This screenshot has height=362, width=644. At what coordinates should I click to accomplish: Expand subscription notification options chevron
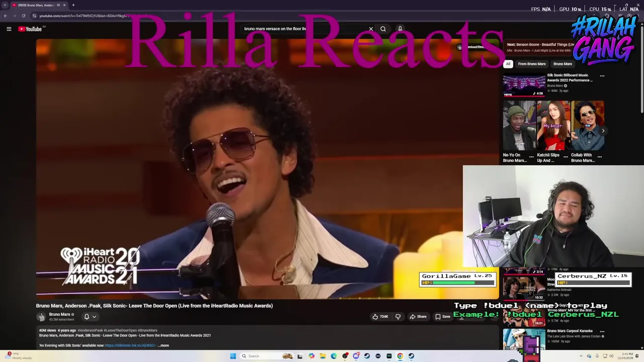pos(94,317)
